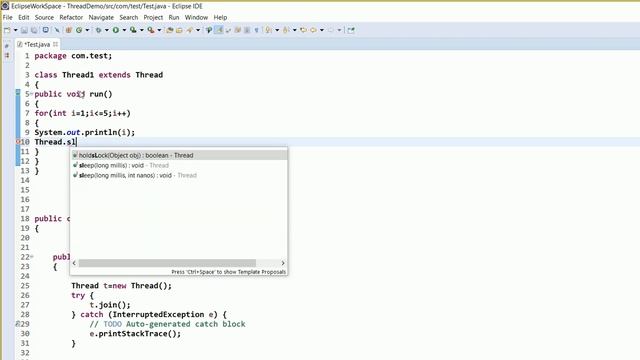The height and width of the screenshot is (360, 640).
Task: Click the task marker beside line 29
Action: pos(18,324)
